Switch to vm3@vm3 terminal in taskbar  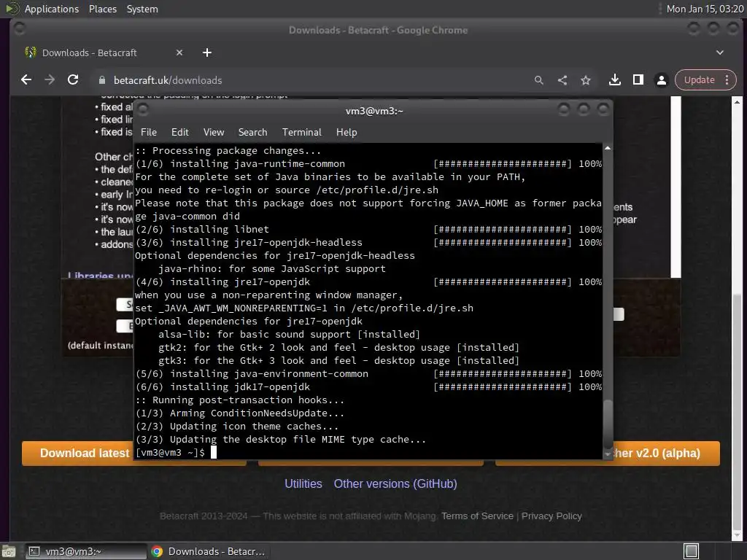[x=86, y=551]
